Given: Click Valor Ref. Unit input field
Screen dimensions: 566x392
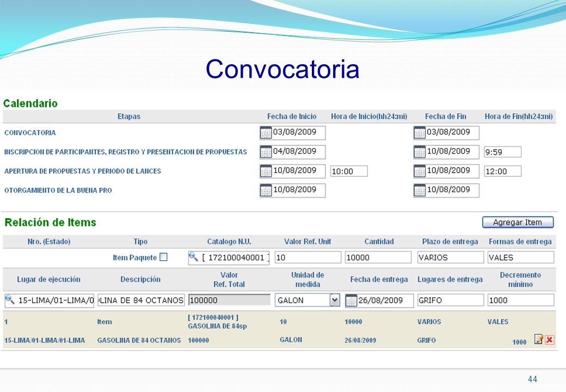Looking at the screenshot, I should [307, 258].
